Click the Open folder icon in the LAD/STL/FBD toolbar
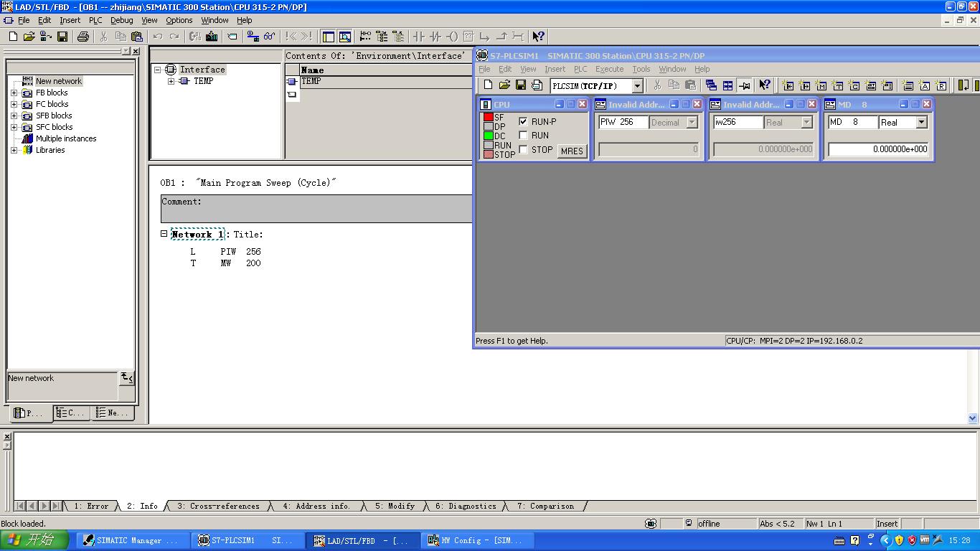 [29, 37]
